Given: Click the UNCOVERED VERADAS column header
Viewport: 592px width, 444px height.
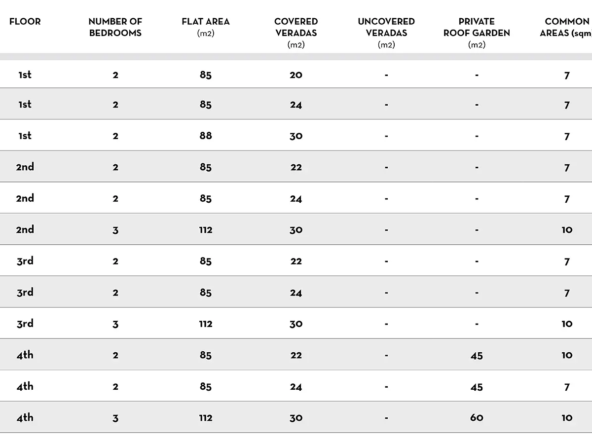Looking at the screenshot, I should click(x=386, y=33).
